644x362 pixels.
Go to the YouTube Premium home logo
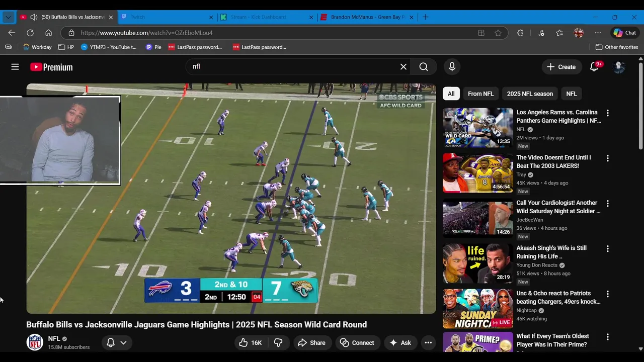51,67
